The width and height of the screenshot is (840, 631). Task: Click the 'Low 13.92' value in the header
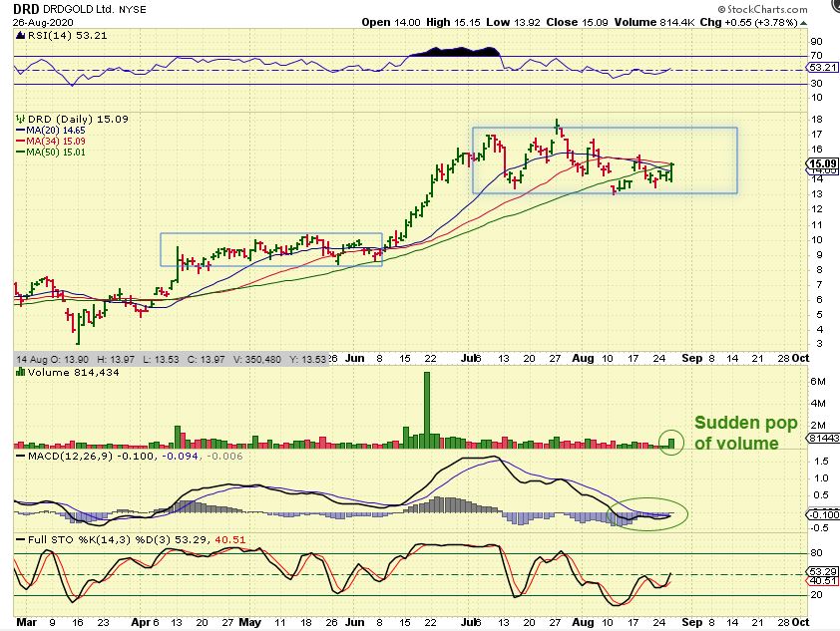[x=514, y=22]
